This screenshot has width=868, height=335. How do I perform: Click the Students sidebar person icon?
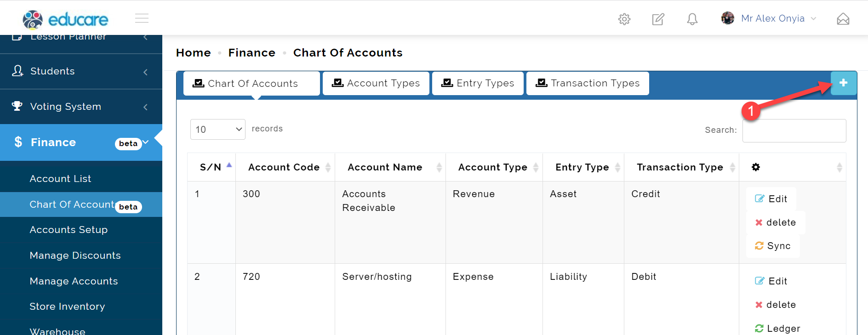click(17, 71)
